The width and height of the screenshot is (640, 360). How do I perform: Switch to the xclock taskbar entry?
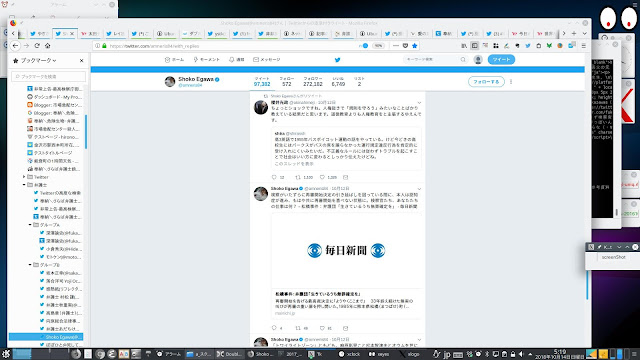(x=350, y=354)
